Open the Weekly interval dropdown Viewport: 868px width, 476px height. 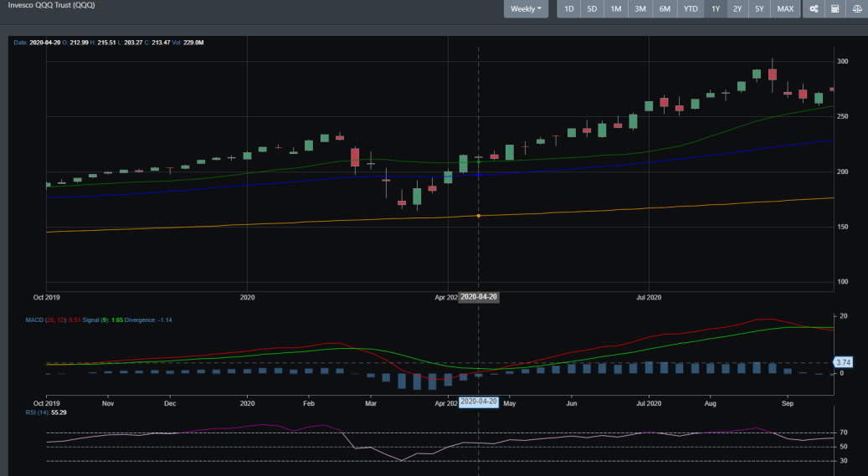pos(526,9)
